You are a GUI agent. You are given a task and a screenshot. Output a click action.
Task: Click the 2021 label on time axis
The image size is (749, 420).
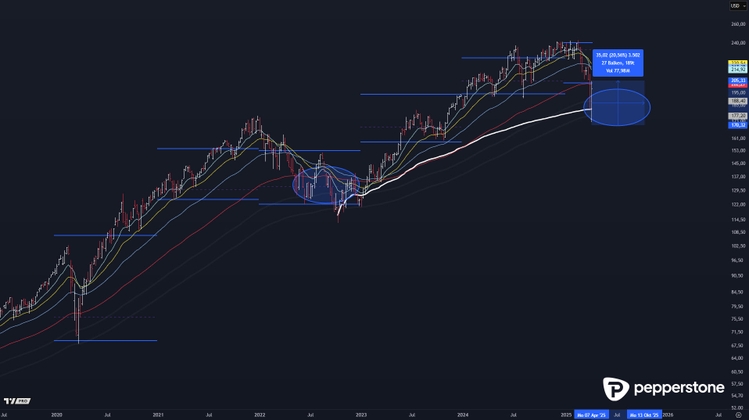[158, 415]
